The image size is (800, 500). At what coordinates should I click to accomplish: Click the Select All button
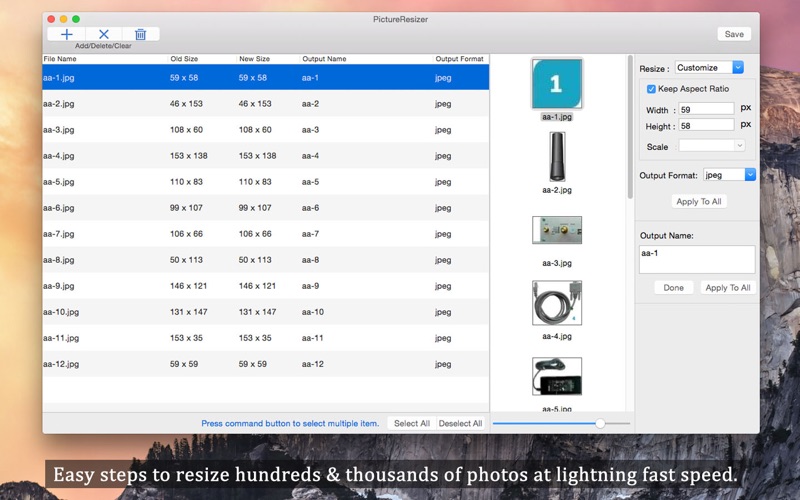(x=412, y=423)
